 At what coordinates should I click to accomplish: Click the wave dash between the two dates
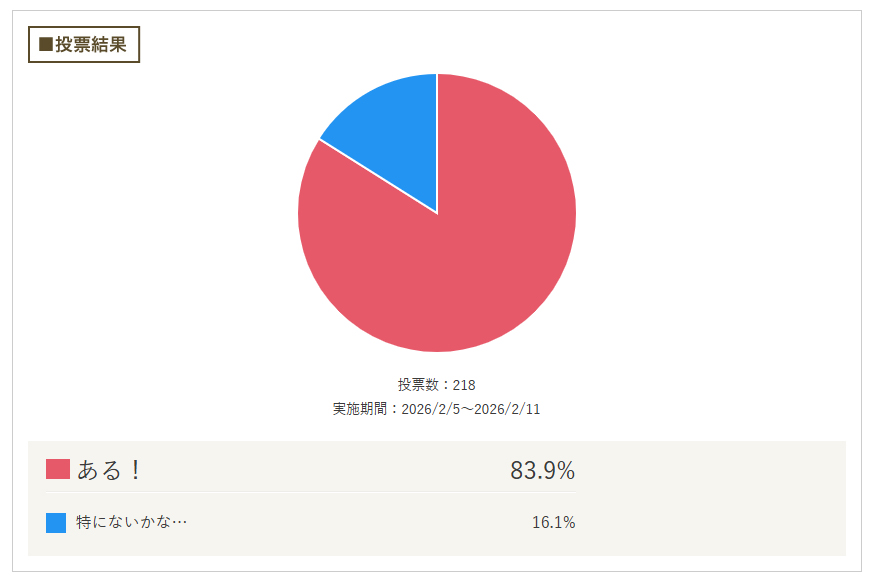466,409
